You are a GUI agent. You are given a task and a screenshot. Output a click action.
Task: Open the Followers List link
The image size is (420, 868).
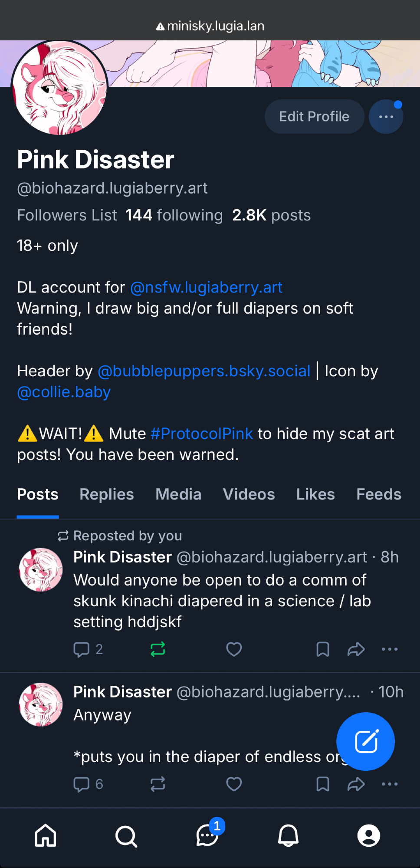[x=67, y=215]
